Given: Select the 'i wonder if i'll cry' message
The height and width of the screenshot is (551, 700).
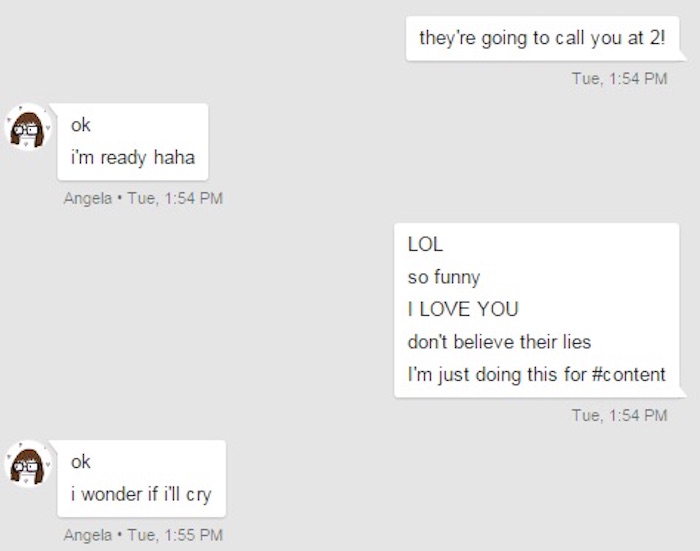Looking at the screenshot, I should click(141, 495).
